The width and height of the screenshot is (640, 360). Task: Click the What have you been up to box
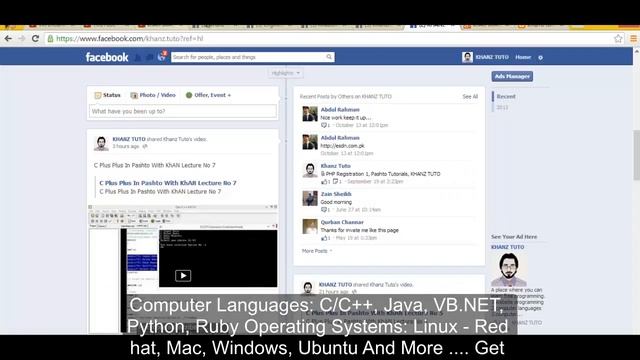tap(182, 111)
